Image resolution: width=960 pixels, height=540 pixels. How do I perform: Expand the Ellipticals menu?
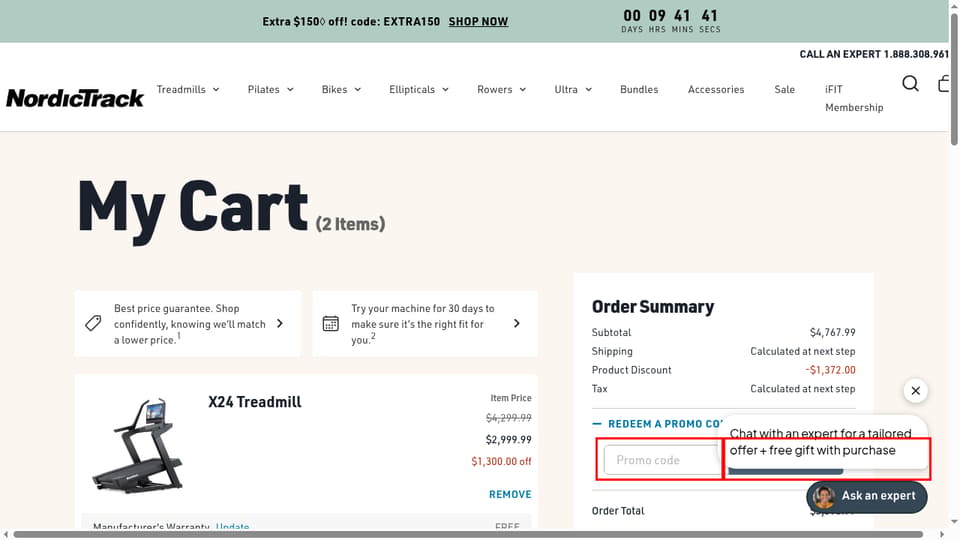pos(419,89)
